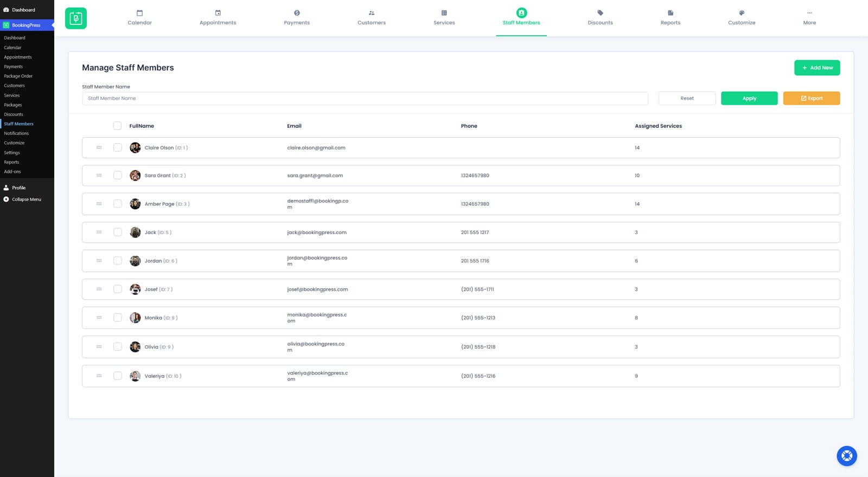Open Settings in sidebar menu
The width and height of the screenshot is (868, 477).
click(12, 153)
